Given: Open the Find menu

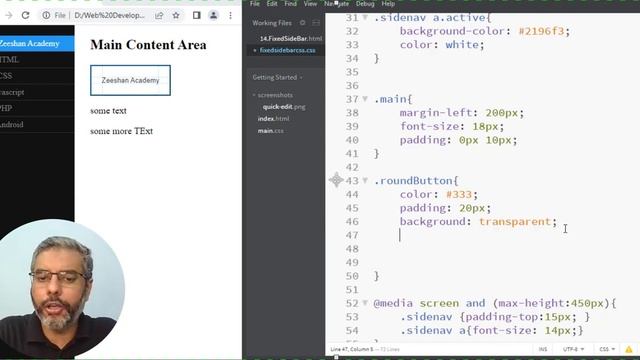Looking at the screenshot, I should pyautogui.click(x=291, y=4).
